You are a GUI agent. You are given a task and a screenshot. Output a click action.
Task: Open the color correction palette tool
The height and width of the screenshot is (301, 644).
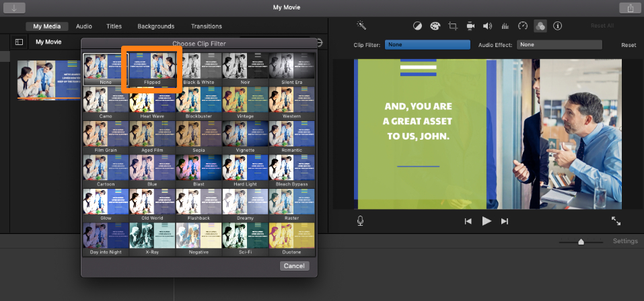click(x=435, y=26)
